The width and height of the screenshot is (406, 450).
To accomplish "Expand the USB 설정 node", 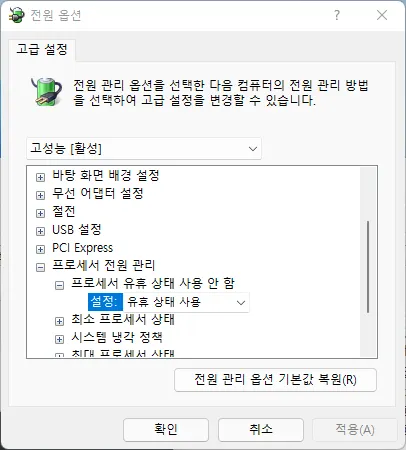I will [40, 231].
